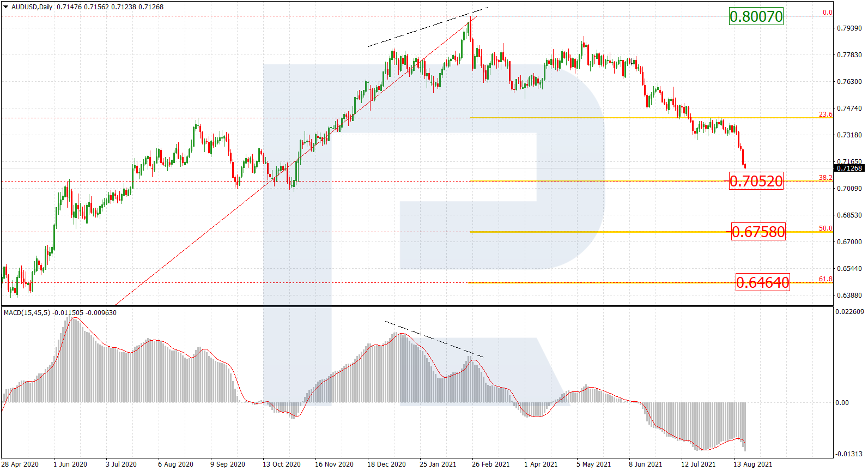Click the 0.77830 price axis label
The width and height of the screenshot is (868, 471).
[x=849, y=55]
